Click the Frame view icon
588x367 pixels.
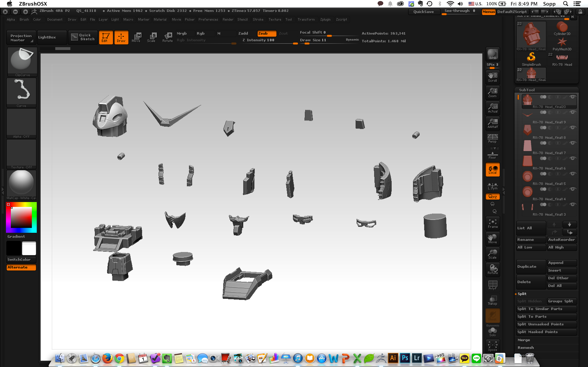492,223
